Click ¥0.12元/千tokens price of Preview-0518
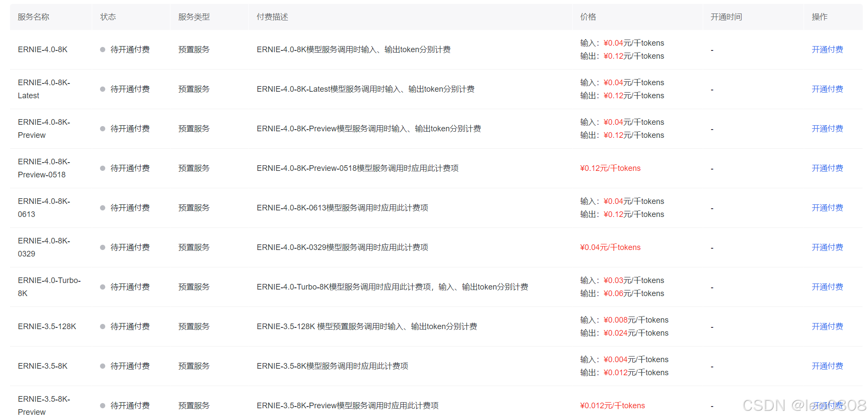The image size is (868, 420). tap(610, 168)
